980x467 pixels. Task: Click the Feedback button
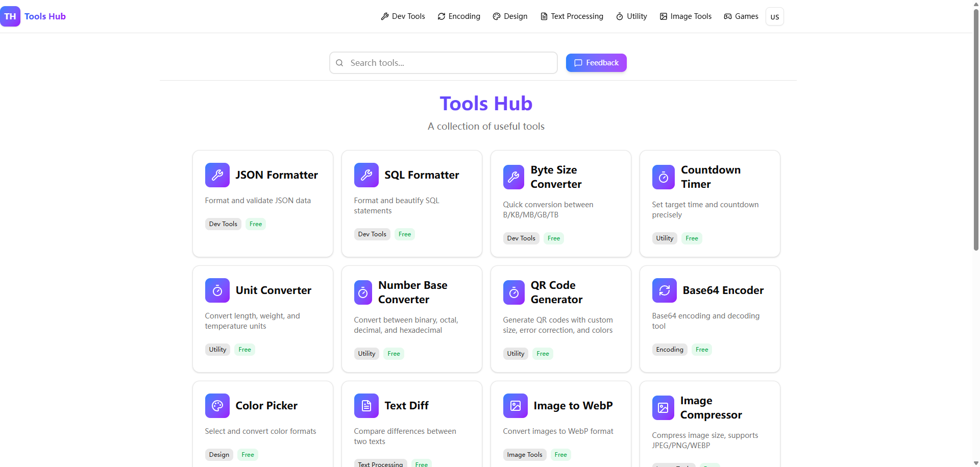(x=596, y=63)
